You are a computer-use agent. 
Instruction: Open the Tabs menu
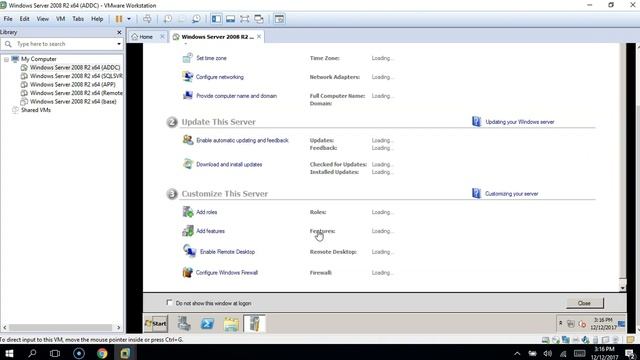[x=78, y=19]
